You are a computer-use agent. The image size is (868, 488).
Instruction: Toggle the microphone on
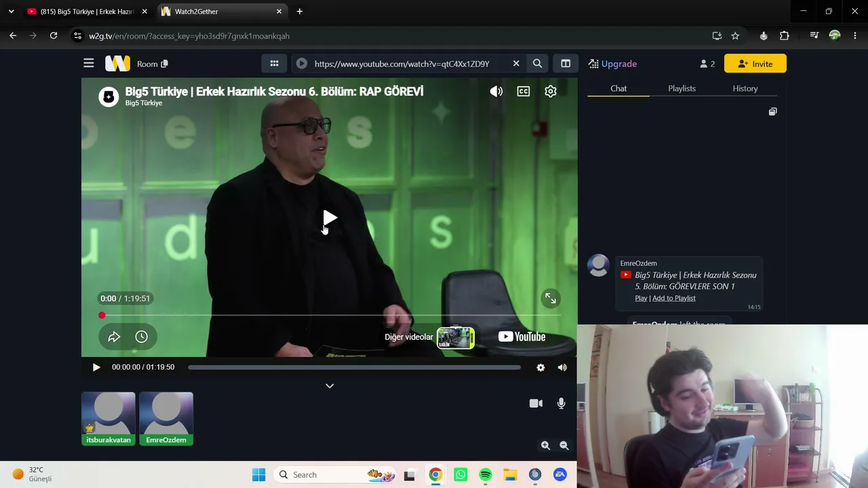click(561, 403)
